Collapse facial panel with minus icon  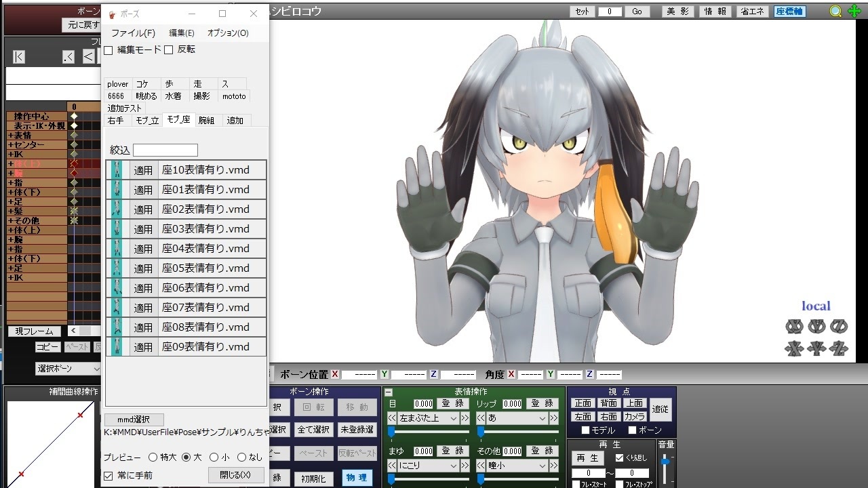coord(389,392)
